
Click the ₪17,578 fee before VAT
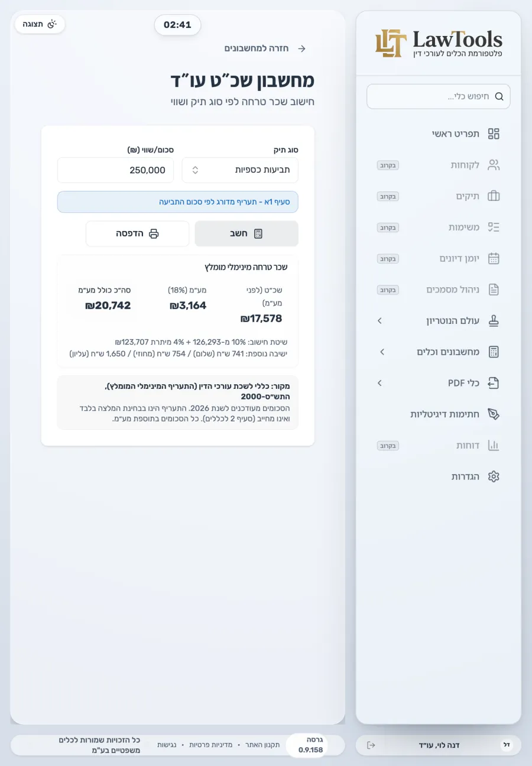[261, 319]
